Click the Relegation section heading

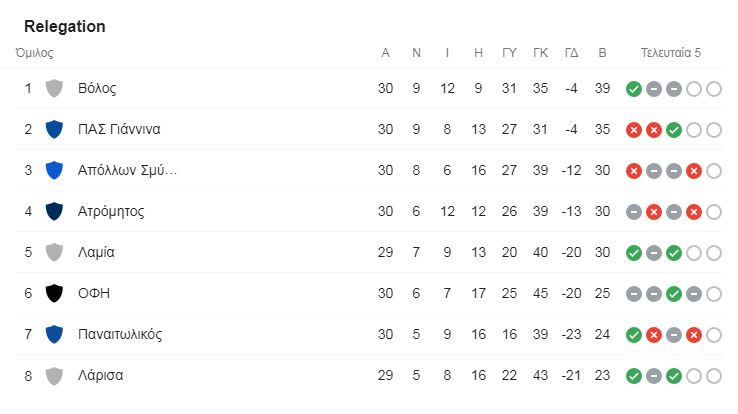click(x=65, y=26)
